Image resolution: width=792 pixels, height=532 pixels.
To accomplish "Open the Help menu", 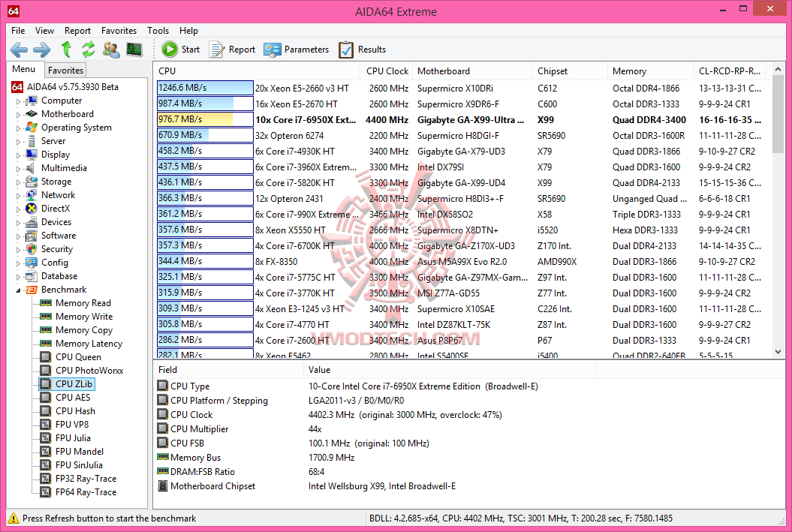I will (188, 31).
